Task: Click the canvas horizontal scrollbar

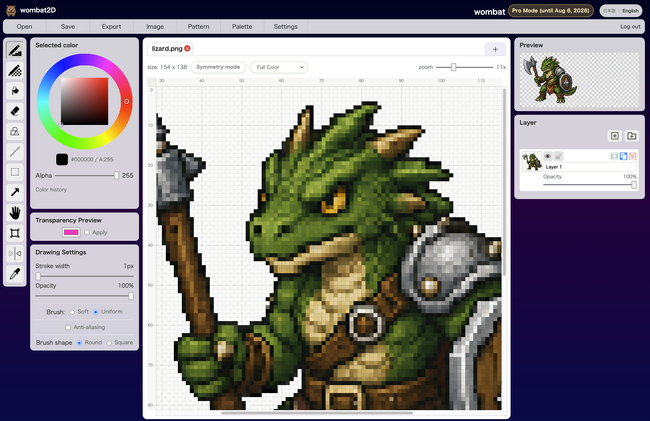Action: pyautogui.click(x=317, y=413)
